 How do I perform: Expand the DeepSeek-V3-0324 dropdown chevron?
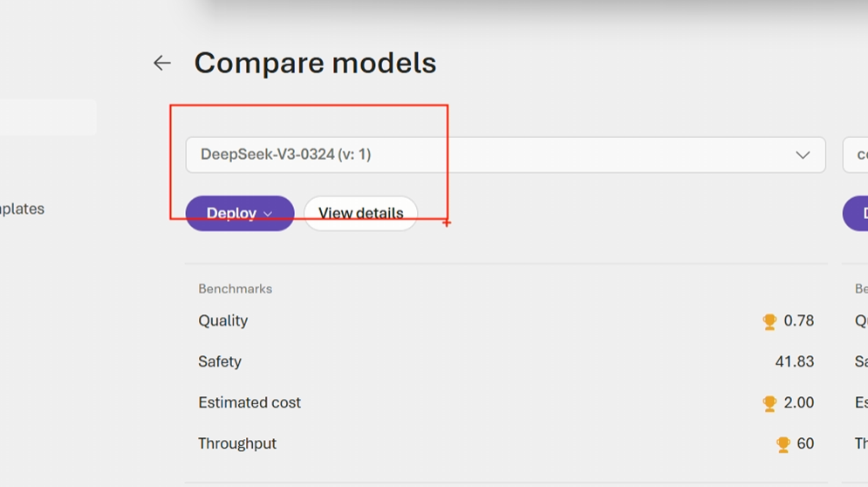[803, 155]
